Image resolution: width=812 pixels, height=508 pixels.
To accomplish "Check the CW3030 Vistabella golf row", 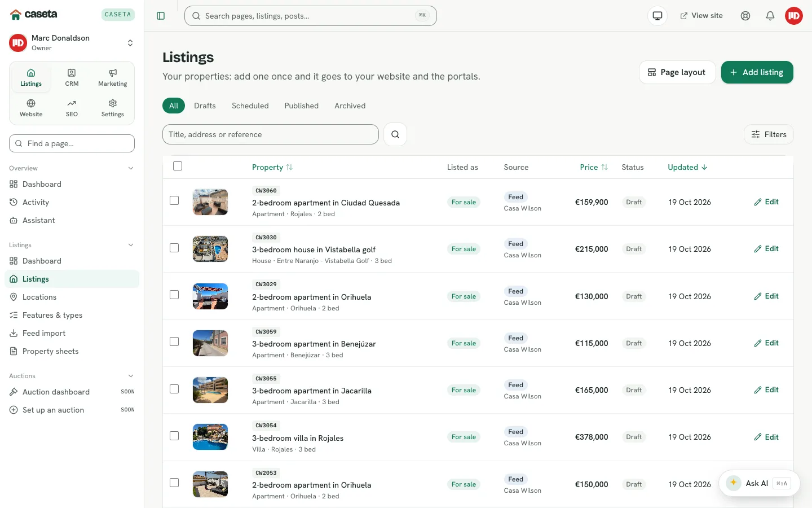I will 174,248.
